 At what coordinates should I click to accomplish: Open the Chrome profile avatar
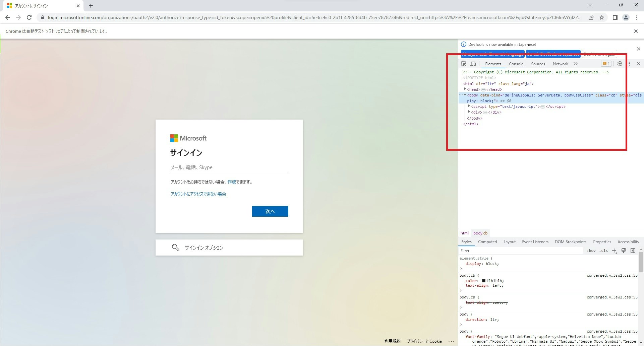coord(626,17)
